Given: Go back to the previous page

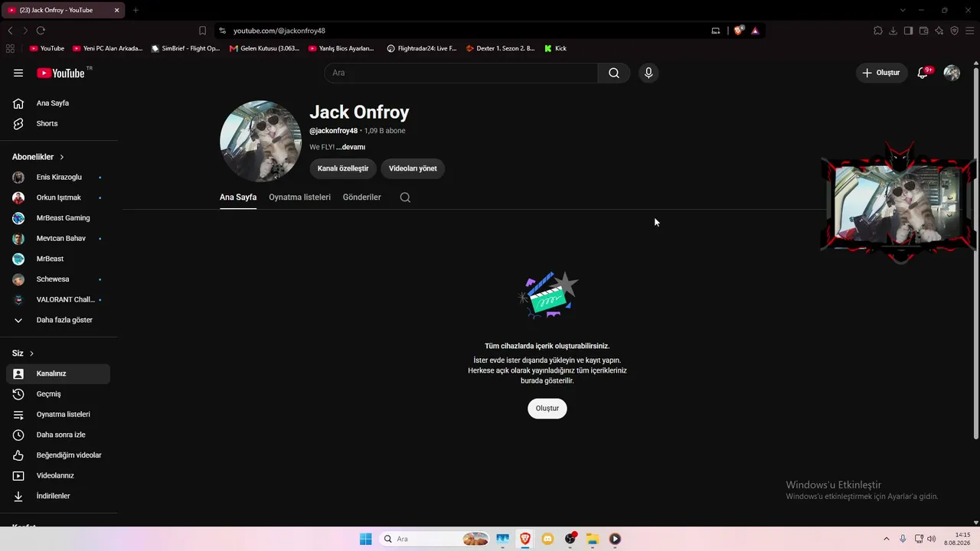Looking at the screenshot, I should point(10,31).
